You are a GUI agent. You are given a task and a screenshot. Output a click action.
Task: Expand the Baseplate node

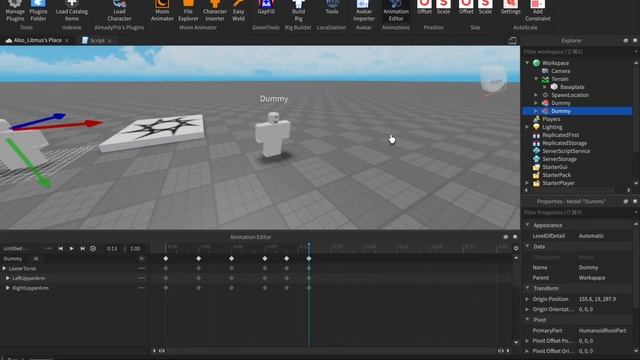click(544, 87)
